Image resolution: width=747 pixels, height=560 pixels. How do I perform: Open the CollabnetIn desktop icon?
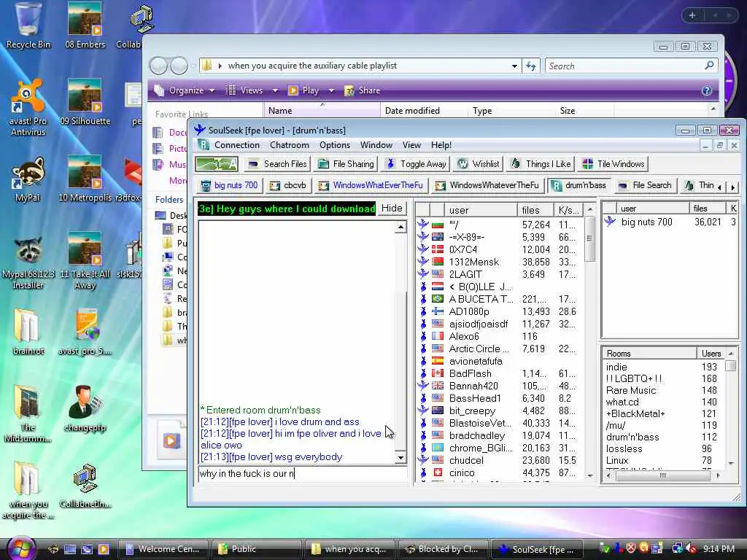(85, 485)
